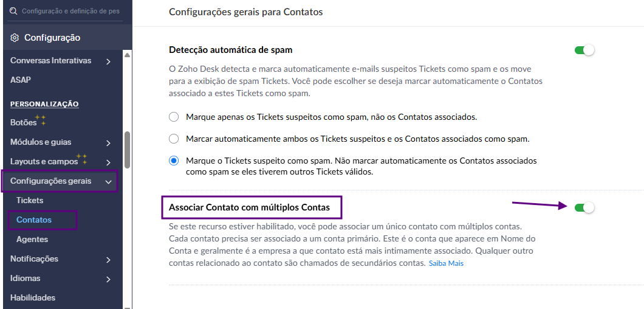Collapse the Configurações gerais section
Viewport: 644px width, 309px height.
[108, 181]
